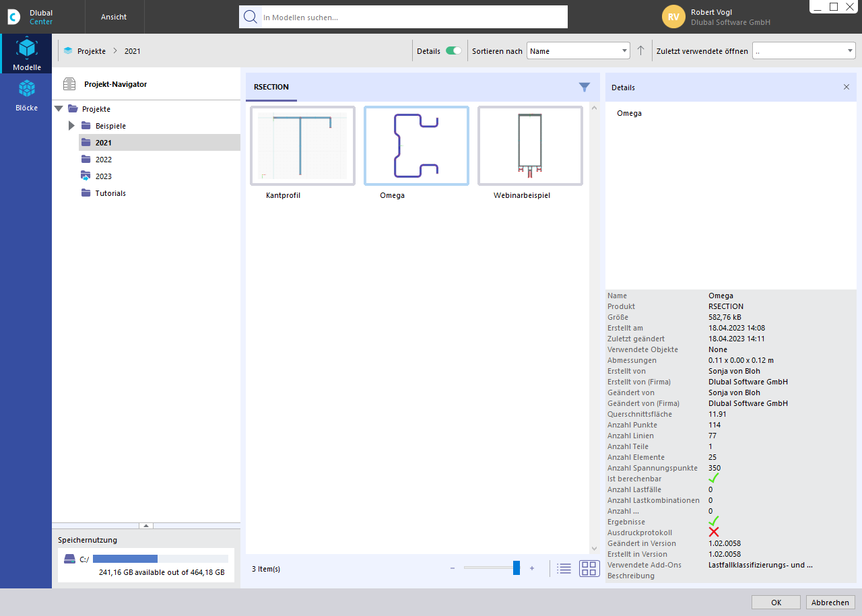Viewport: 862px width, 616px height.
Task: Click the 2022 folder icon
Action: click(86, 160)
